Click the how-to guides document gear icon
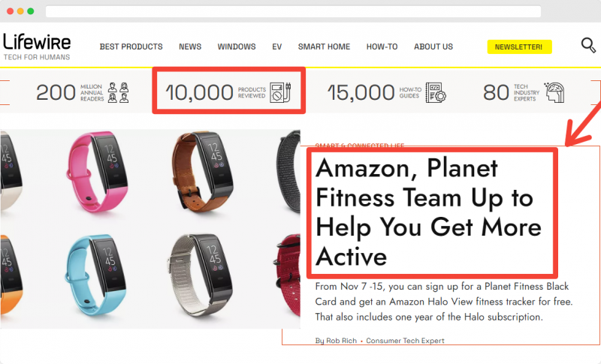The height and width of the screenshot is (364, 601). [436, 92]
